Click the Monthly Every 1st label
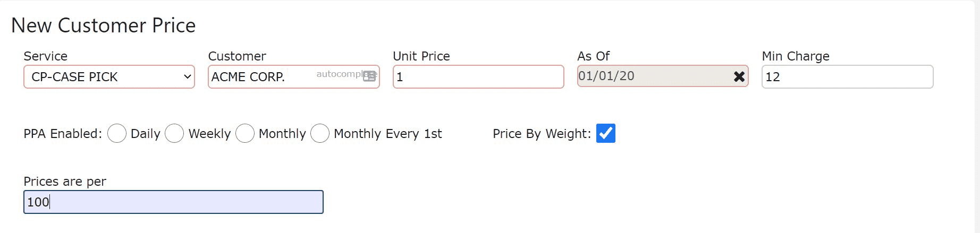This screenshot has height=233, width=980. pos(388,134)
